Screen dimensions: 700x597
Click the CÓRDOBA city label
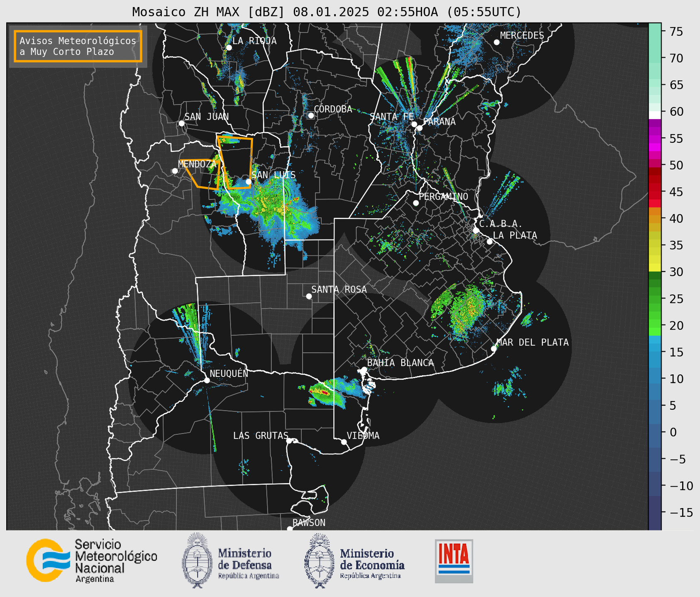click(x=333, y=109)
